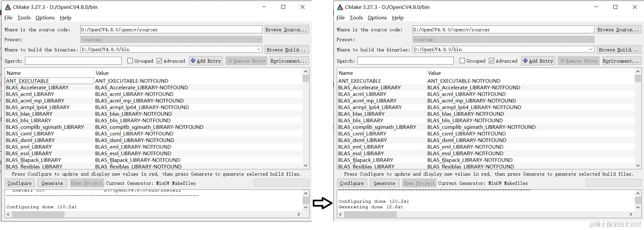Click CMake logo icon in left window title bar
The image size is (644, 230).
tap(8, 7)
